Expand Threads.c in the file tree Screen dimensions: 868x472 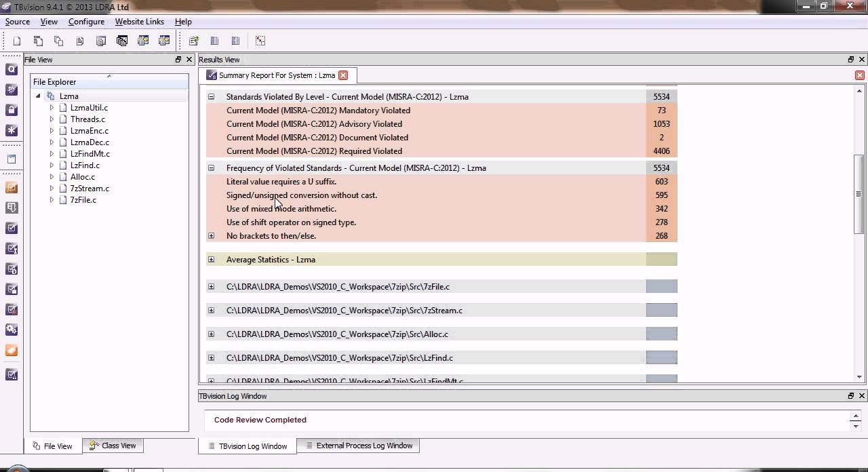coord(52,119)
